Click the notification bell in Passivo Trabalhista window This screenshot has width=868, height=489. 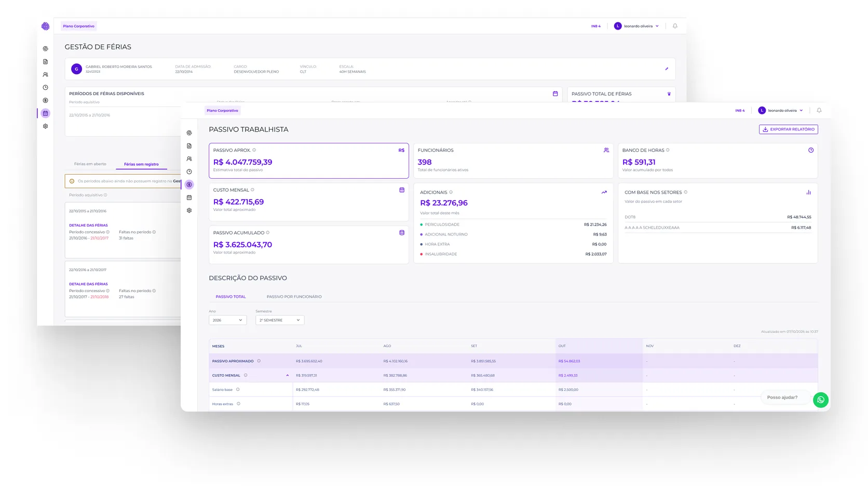(x=819, y=110)
